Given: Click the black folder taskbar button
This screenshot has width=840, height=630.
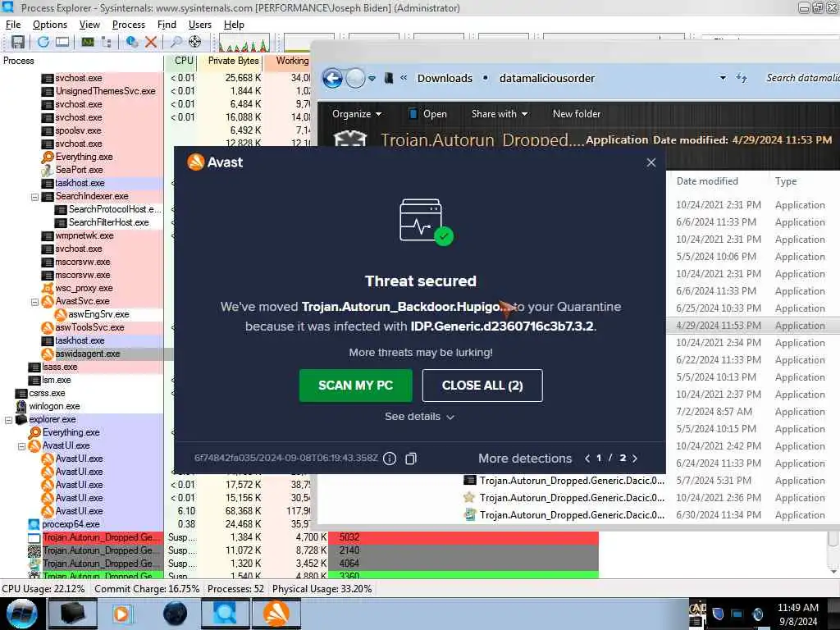Looking at the screenshot, I should [x=73, y=614].
